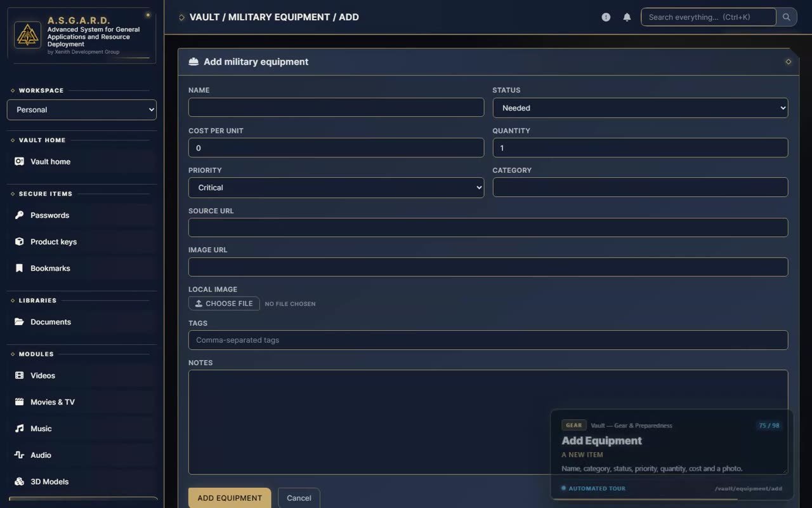
Task: Click the Image URL field
Action: (488, 267)
